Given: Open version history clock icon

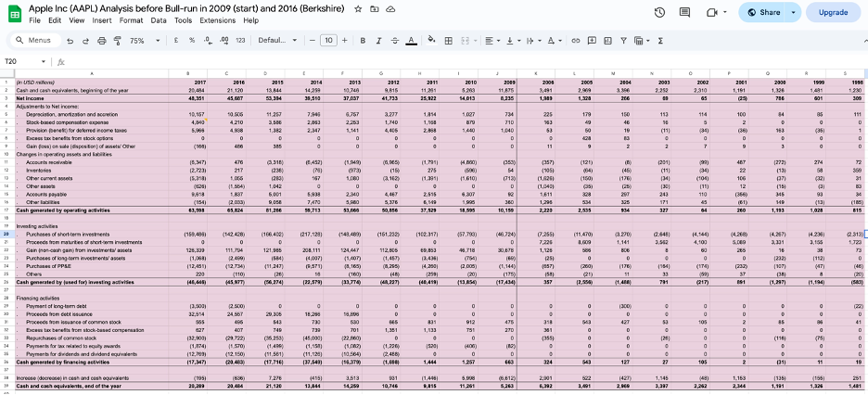Looking at the screenshot, I should (x=659, y=12).
